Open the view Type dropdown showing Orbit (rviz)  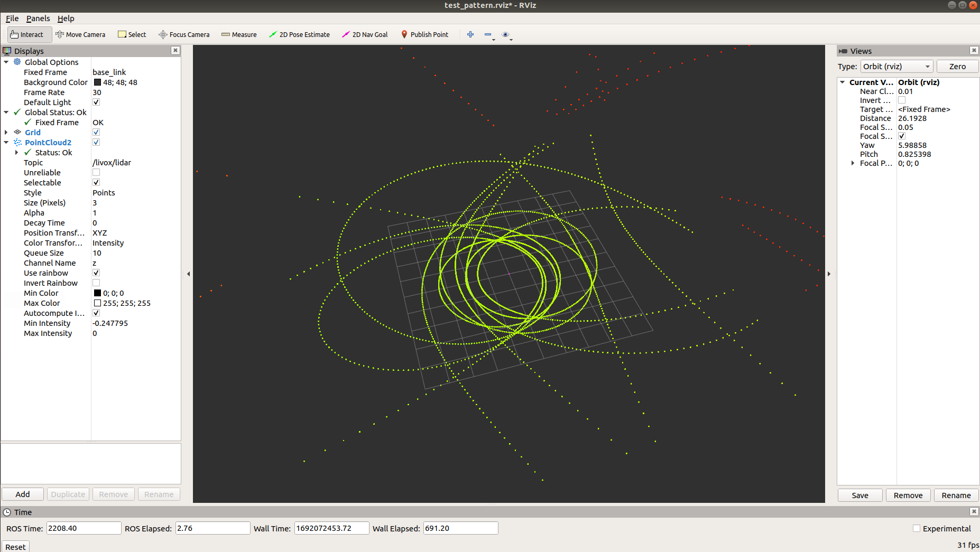[x=896, y=66]
